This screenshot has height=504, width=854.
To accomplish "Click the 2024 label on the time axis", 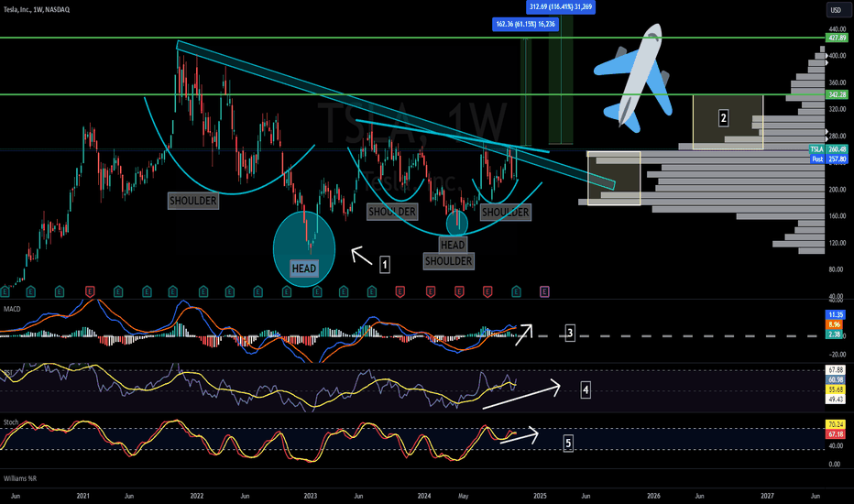I will coord(423,496).
